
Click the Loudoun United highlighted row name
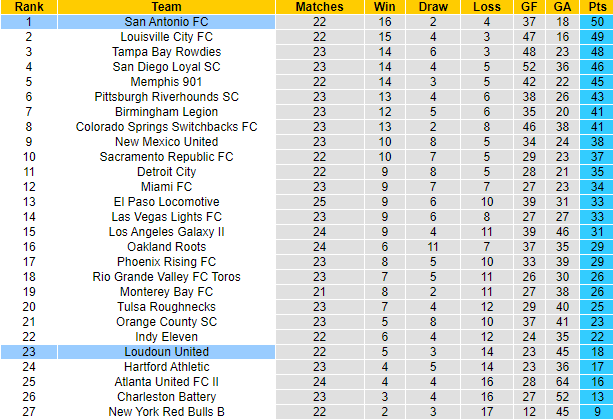(x=166, y=352)
